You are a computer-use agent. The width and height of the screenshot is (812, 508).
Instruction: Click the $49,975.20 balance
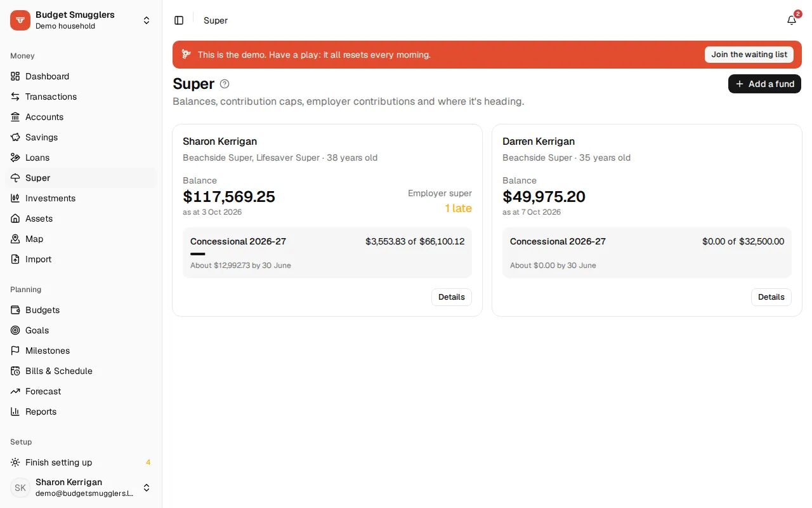pyautogui.click(x=544, y=197)
